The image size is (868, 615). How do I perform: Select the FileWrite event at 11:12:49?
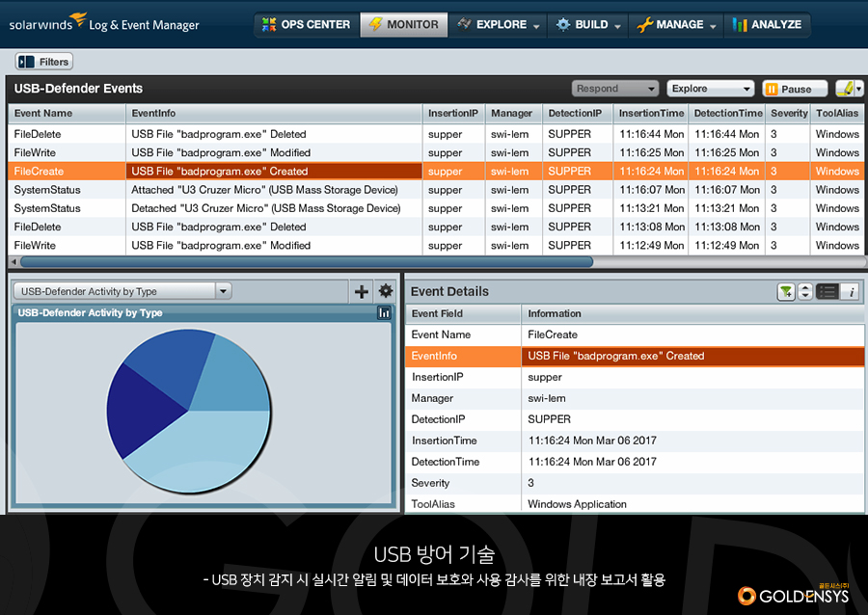click(436, 246)
